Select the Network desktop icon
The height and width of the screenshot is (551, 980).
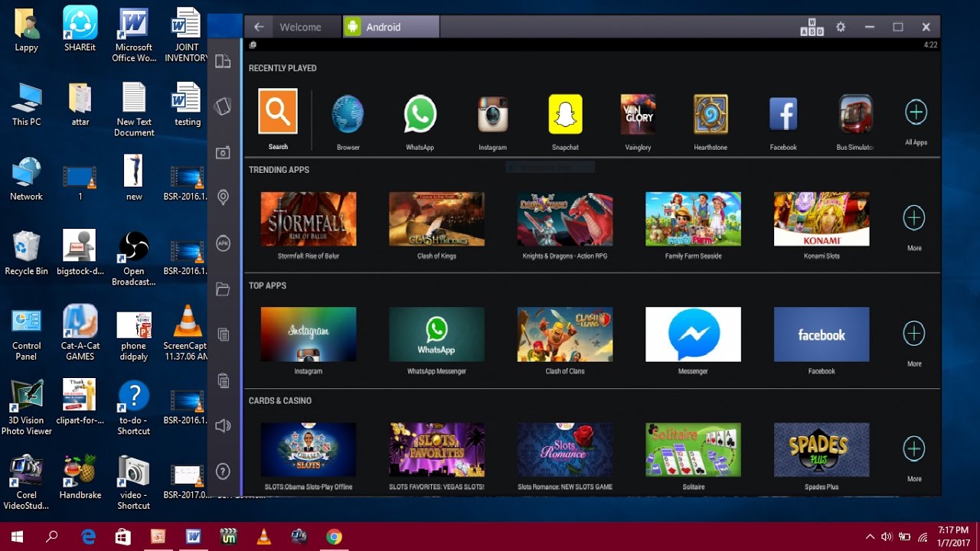pyautogui.click(x=27, y=179)
